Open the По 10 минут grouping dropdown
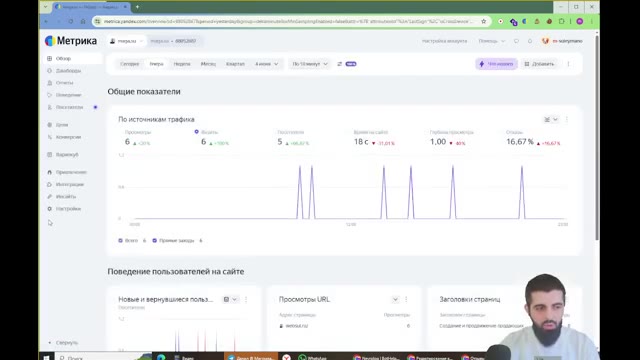The image size is (640, 360). (x=310, y=64)
